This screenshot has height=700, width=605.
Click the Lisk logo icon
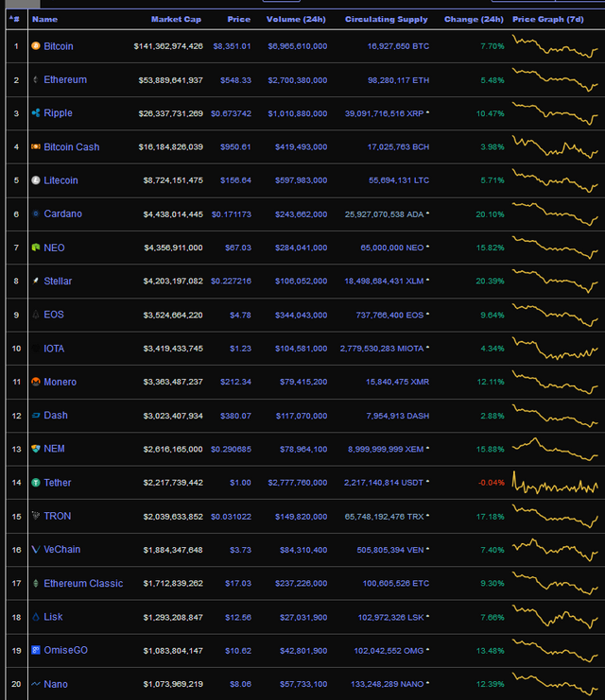[x=36, y=617]
